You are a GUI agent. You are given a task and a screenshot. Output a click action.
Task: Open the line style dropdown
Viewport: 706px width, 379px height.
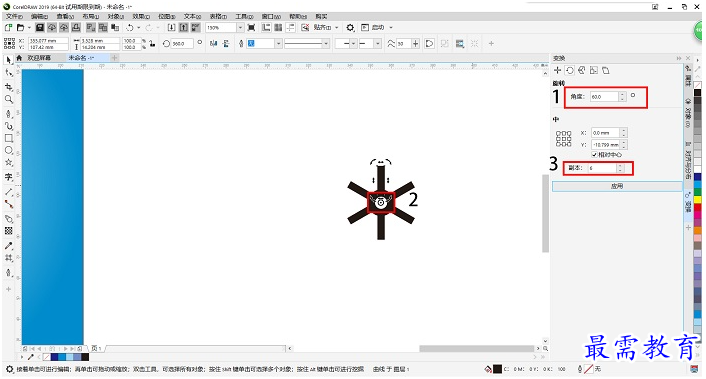[x=326, y=44]
